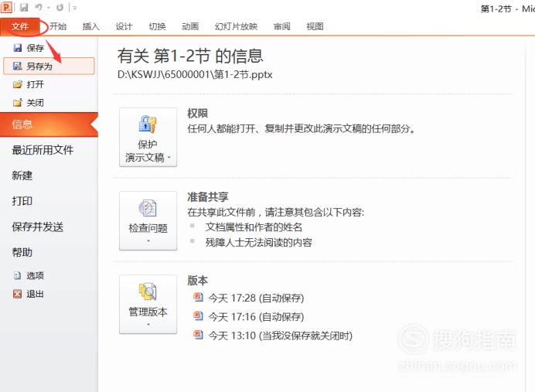Open 帮助 in the sidebar
535x392 pixels.
coord(22,252)
